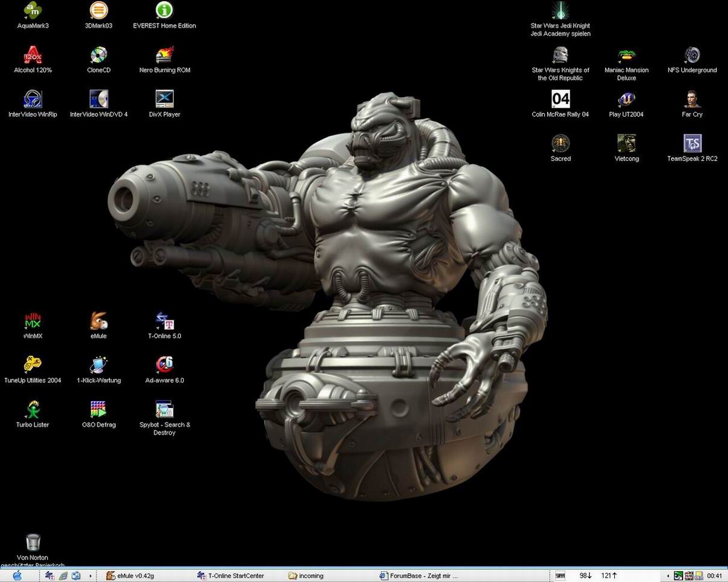The image size is (728, 582).
Task: Select the 1-Klick-Wartung icon
Action: 99,365
